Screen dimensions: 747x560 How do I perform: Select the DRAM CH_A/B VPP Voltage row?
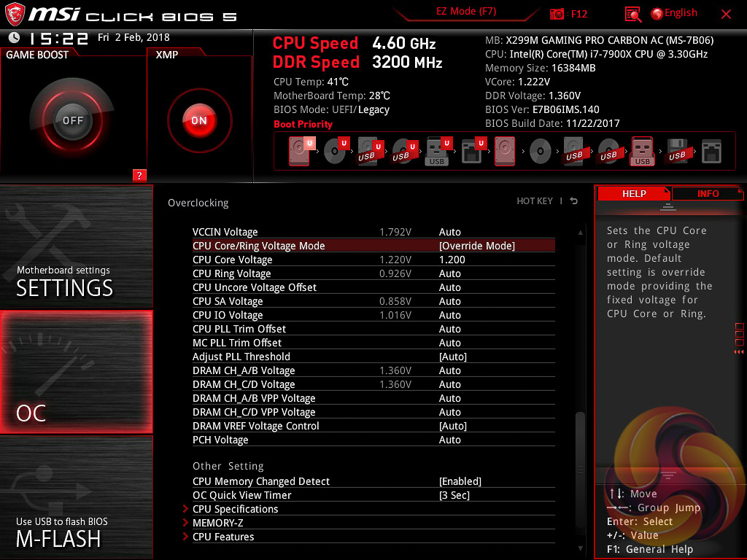373,398
